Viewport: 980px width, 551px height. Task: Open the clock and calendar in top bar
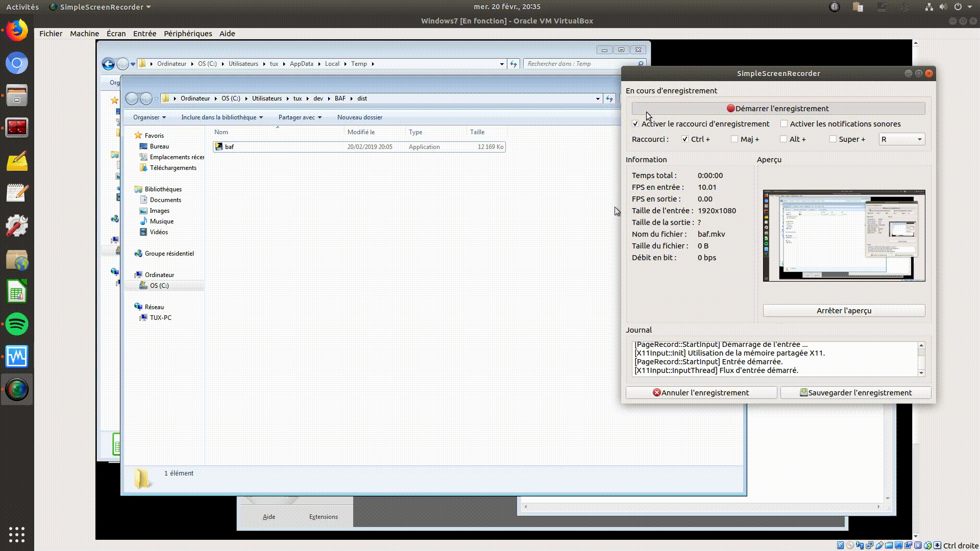click(507, 7)
